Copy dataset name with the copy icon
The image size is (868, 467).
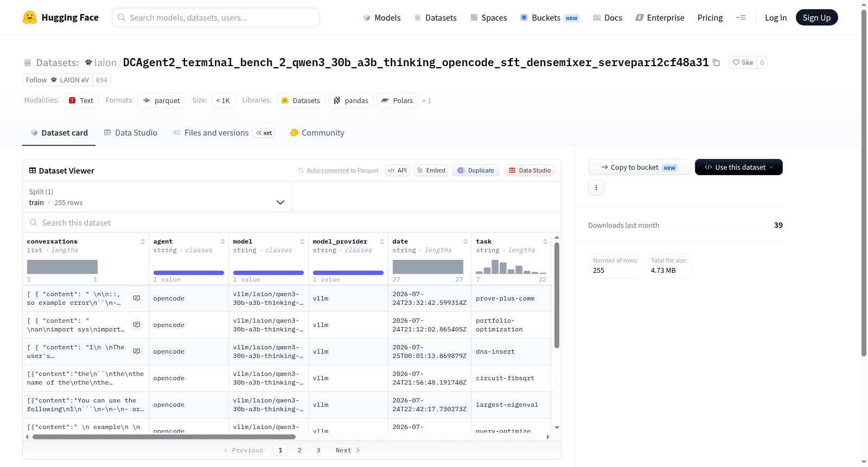[716, 62]
